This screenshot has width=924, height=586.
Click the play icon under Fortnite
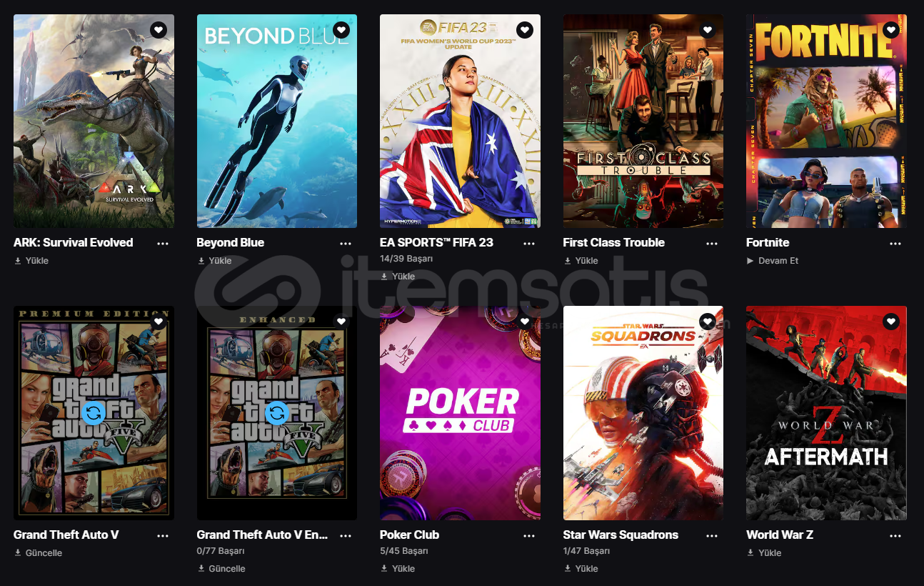(x=750, y=261)
